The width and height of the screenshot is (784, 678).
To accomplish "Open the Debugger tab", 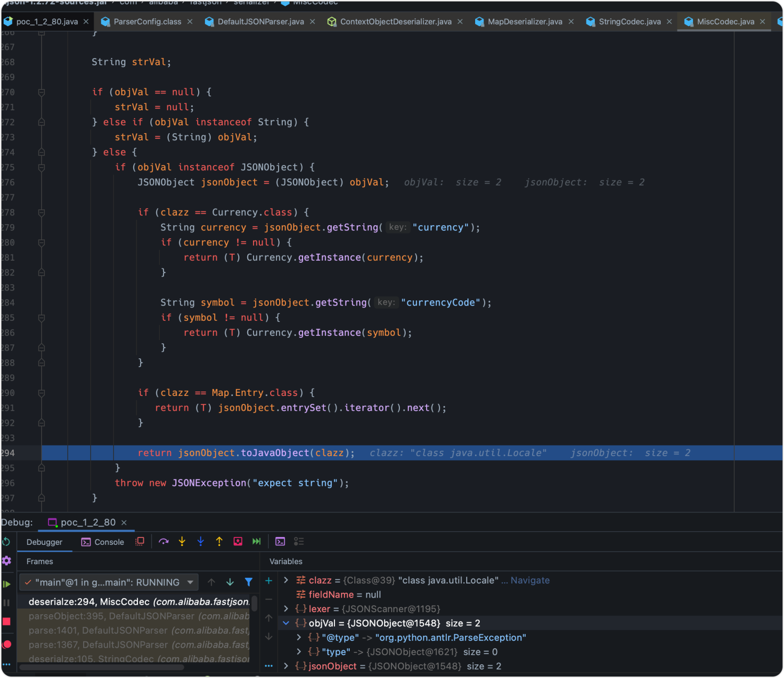I will pos(44,542).
